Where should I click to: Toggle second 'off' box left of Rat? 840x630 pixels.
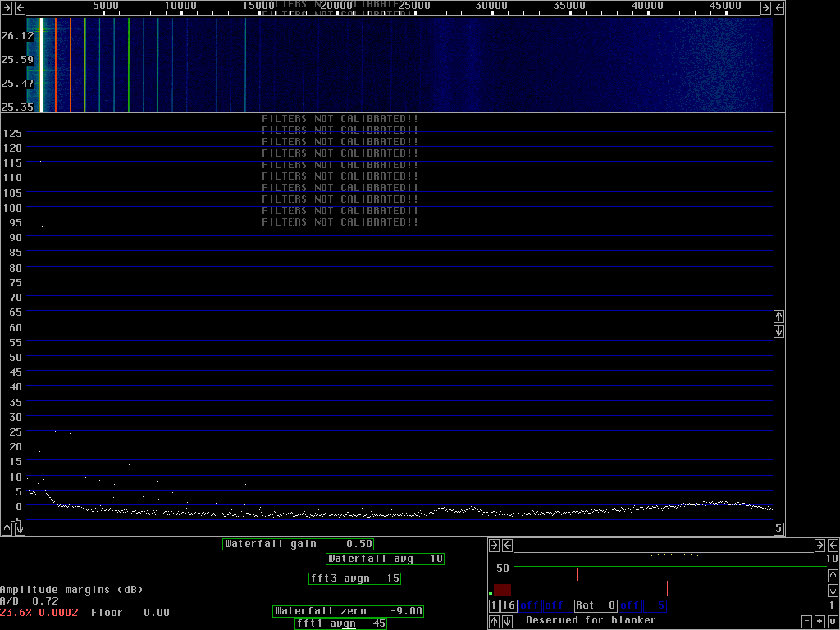(x=558, y=606)
